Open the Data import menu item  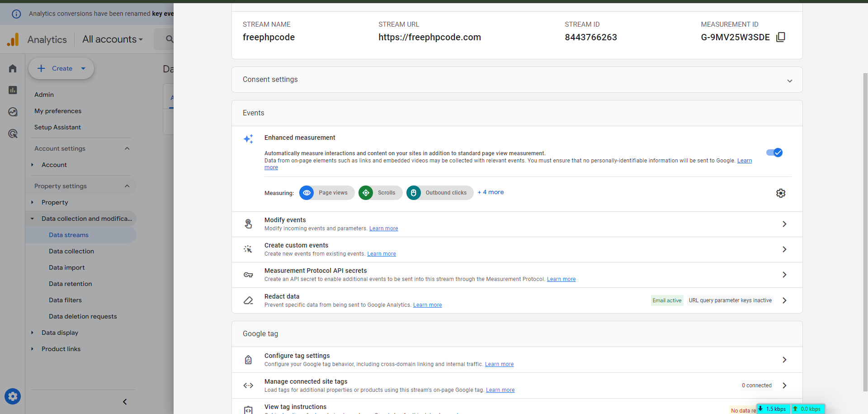[x=67, y=267]
